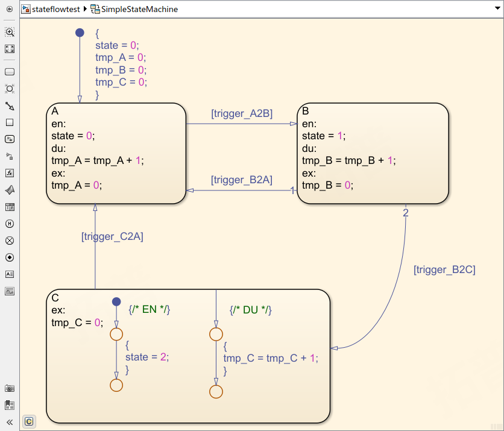Select the Zoom In tool

pos(10,32)
